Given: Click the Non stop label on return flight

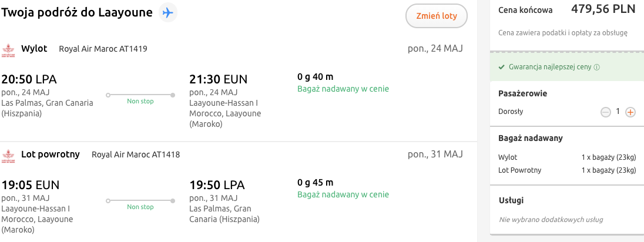Looking at the screenshot, I should coord(140,207).
